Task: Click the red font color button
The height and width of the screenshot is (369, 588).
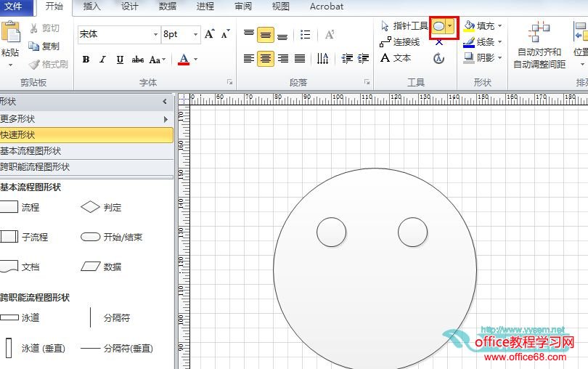Action: click(184, 60)
